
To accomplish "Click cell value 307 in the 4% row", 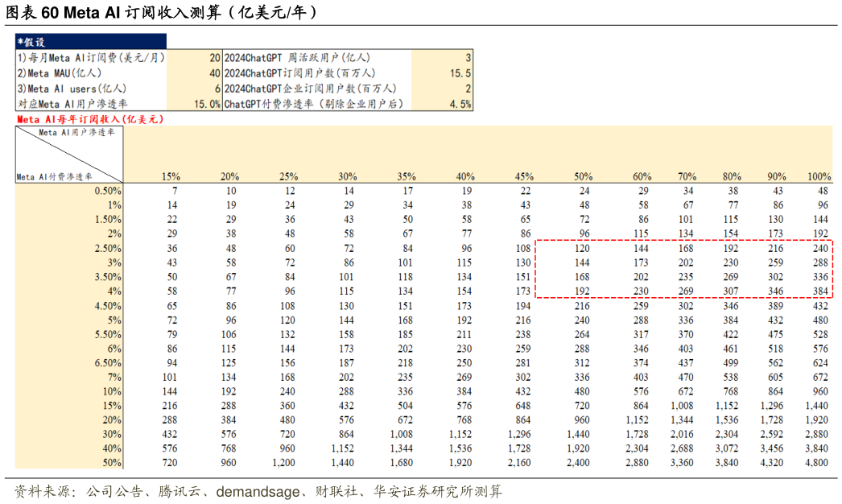I will [x=731, y=291].
